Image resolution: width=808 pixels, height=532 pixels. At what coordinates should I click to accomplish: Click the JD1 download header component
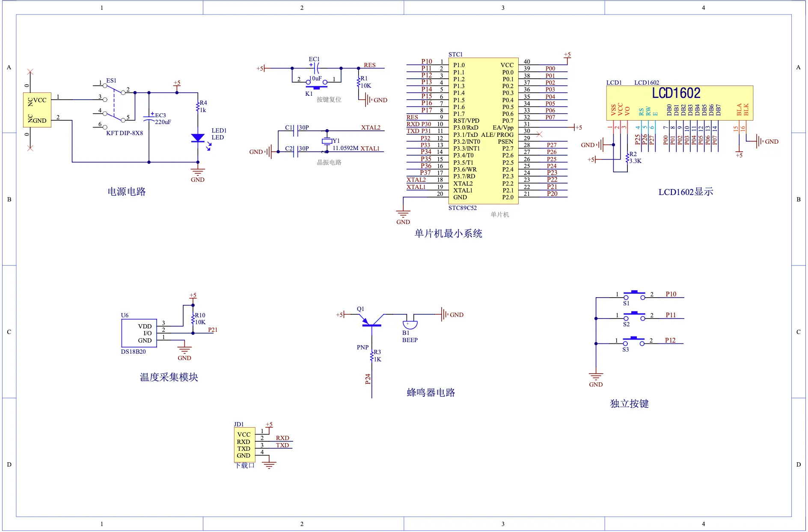[244, 445]
